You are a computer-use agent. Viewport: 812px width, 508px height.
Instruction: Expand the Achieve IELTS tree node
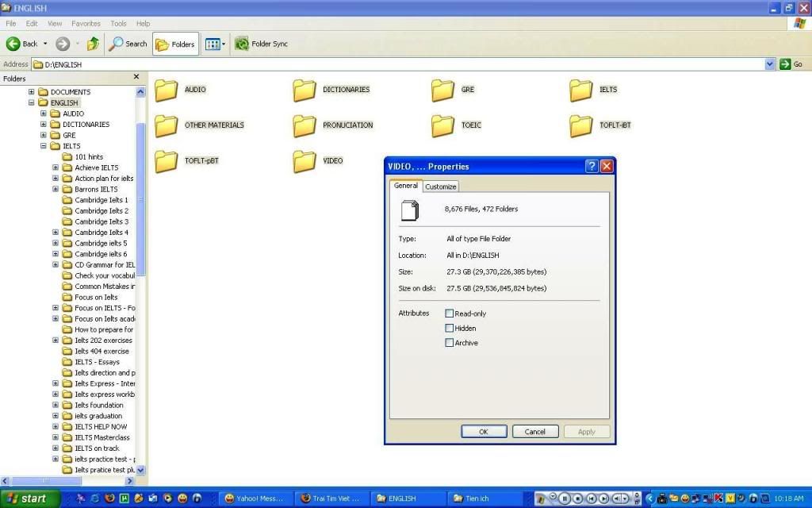click(56, 167)
